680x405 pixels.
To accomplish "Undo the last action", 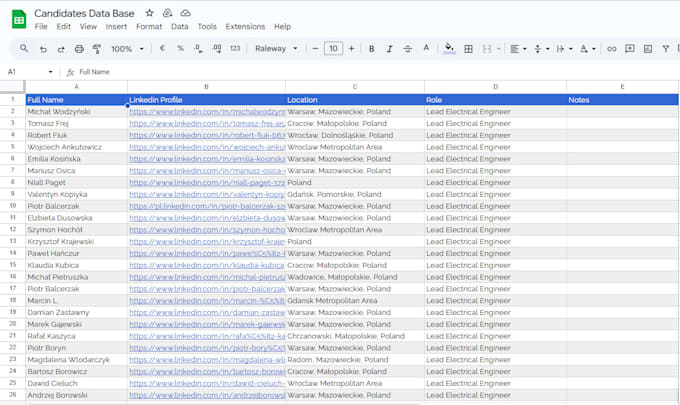I will click(x=43, y=49).
